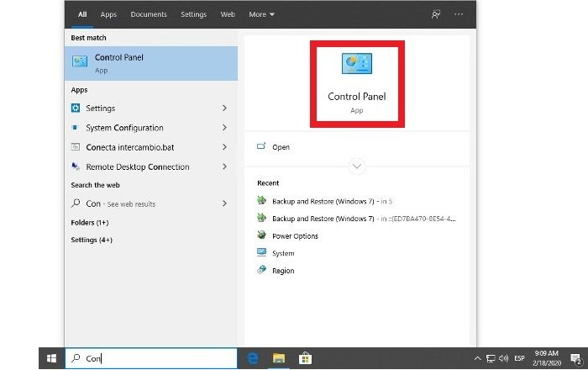The image size is (588, 370).
Task: Click the volume speaker tray icon
Action: (x=503, y=358)
